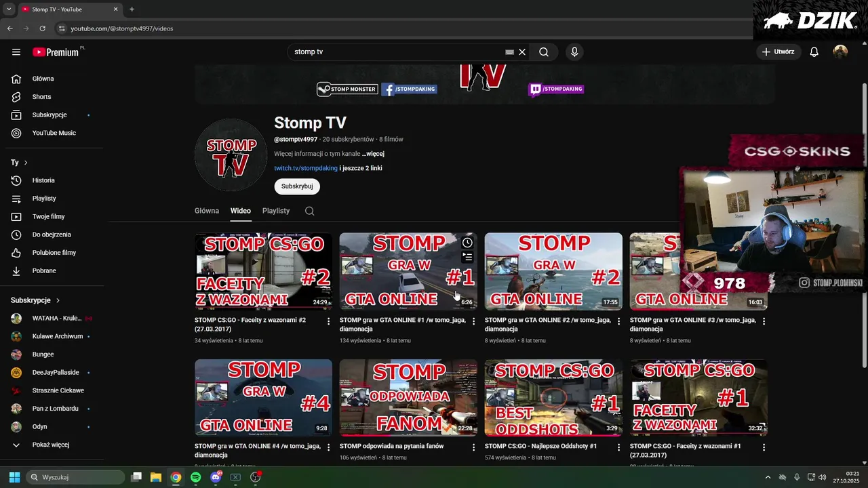Go back in Chrome
Screen dimensions: 868x488
10,28
